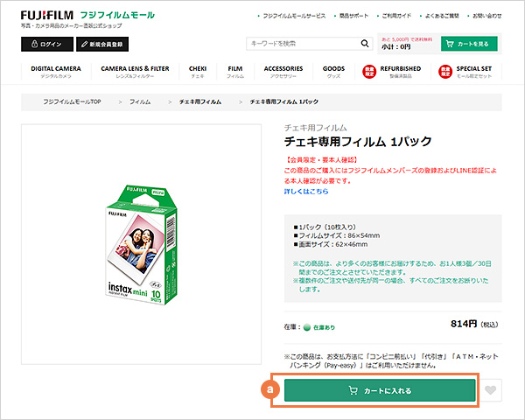This screenshot has height=420, width=525.
Task: Click the green in-stock status dot
Action: click(307, 327)
